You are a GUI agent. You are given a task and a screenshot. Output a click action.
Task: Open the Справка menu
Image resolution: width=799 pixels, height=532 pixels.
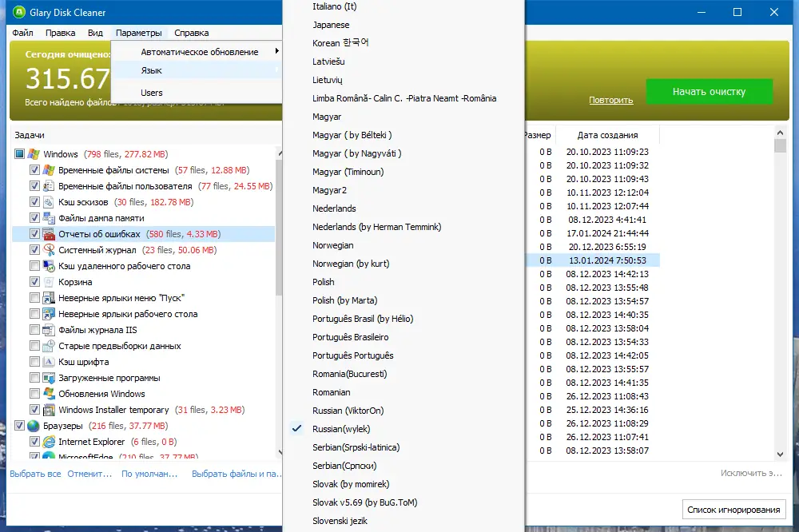[192, 33]
